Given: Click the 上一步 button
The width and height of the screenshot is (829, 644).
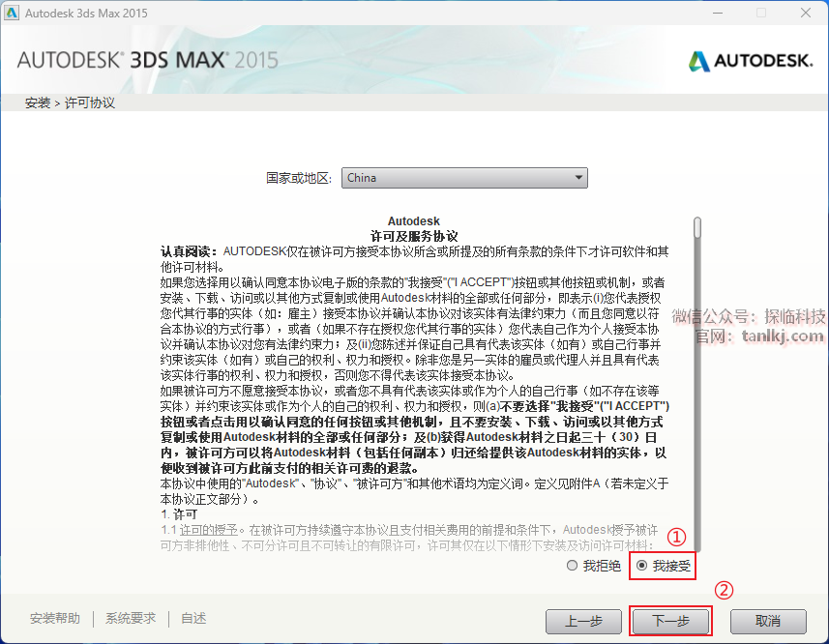Looking at the screenshot, I should pyautogui.click(x=583, y=622).
